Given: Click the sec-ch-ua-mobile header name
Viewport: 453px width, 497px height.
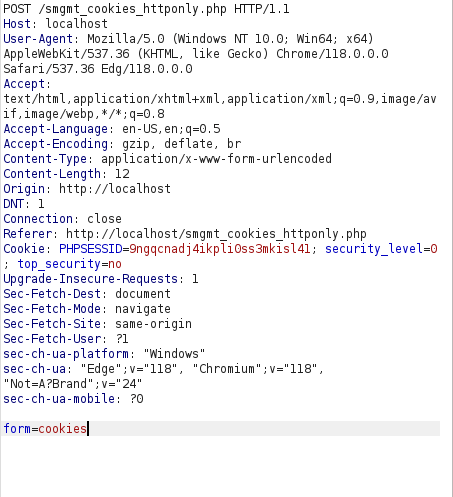Looking at the screenshot, I should click(59, 399).
